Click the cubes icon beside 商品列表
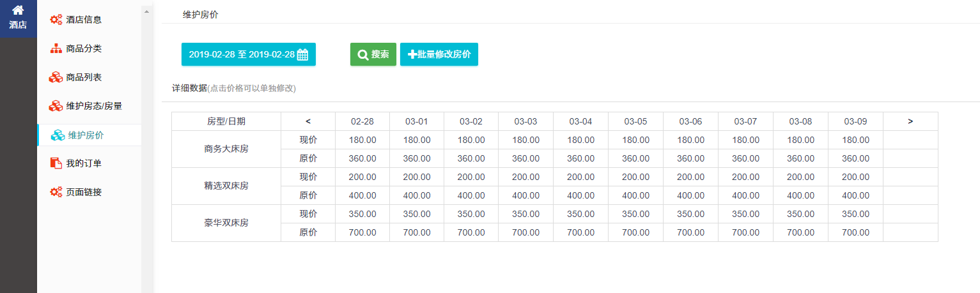This screenshot has height=293, width=980. tap(56, 77)
